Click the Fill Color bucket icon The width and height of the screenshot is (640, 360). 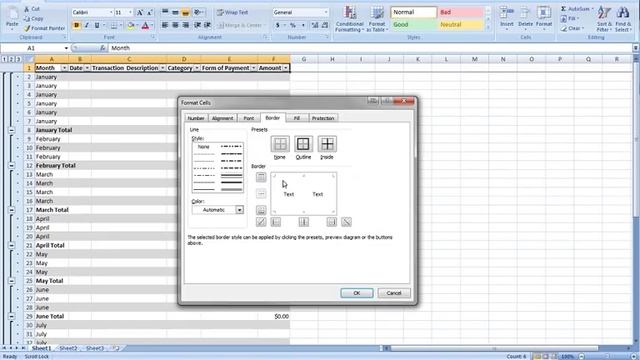[x=131, y=25]
